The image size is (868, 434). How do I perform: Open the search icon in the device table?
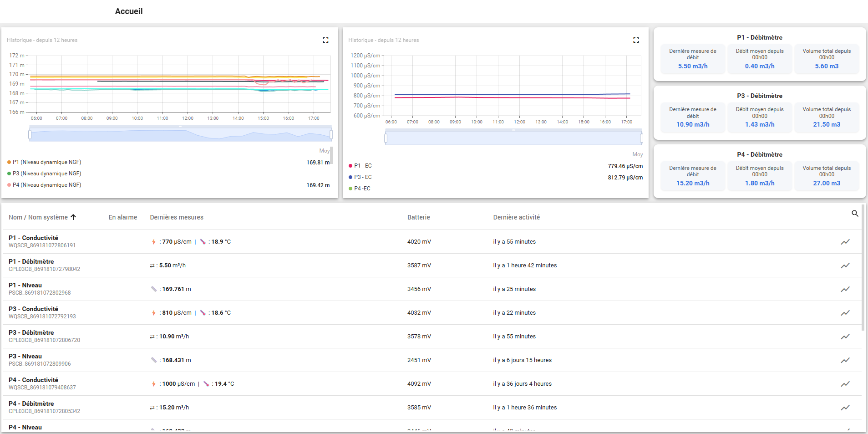click(x=855, y=214)
